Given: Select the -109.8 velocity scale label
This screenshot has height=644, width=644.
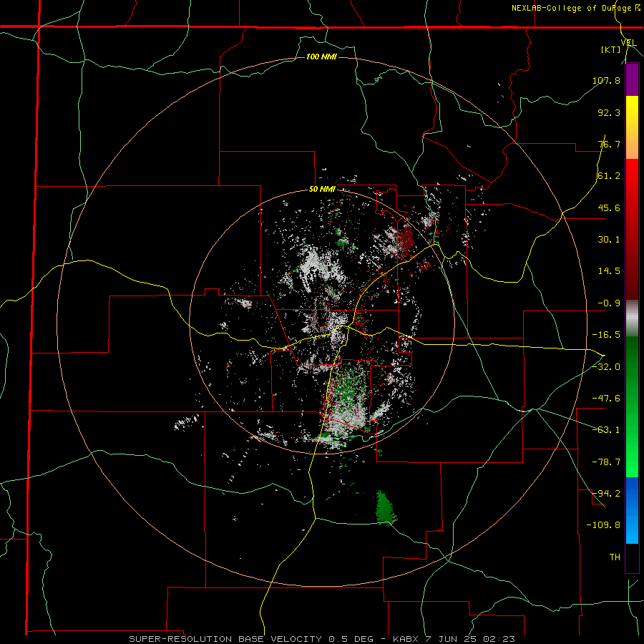Looking at the screenshot, I should [x=603, y=525].
